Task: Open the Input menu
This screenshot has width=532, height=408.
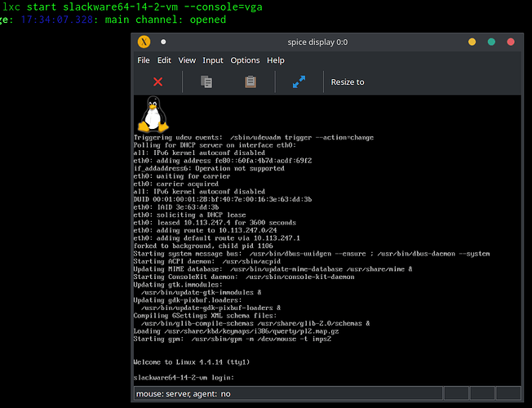Action: (x=213, y=60)
